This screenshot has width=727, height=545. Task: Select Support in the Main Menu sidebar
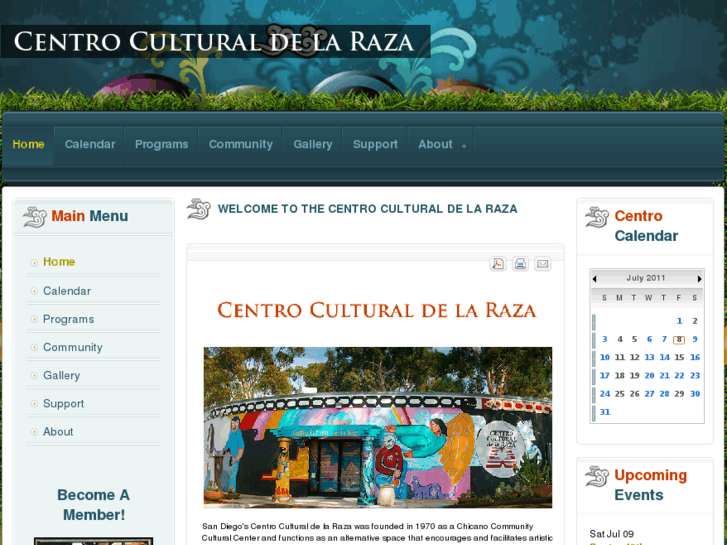point(63,404)
